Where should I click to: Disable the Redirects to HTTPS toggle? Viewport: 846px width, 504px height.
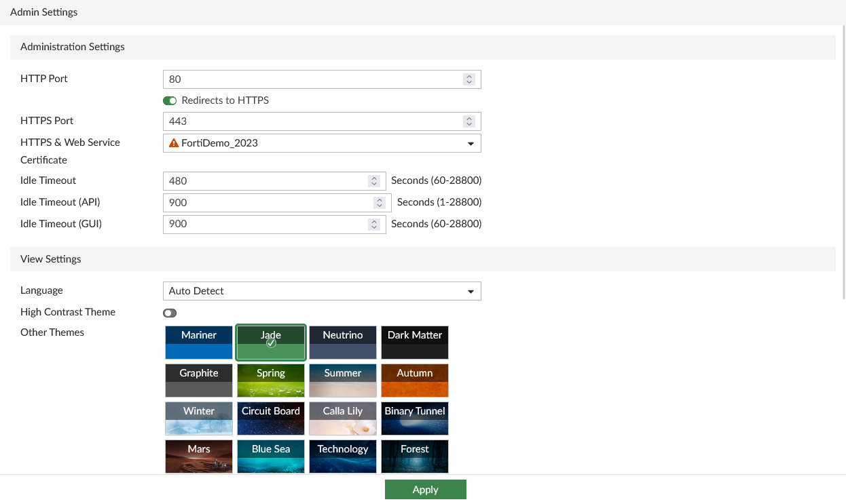pos(170,100)
